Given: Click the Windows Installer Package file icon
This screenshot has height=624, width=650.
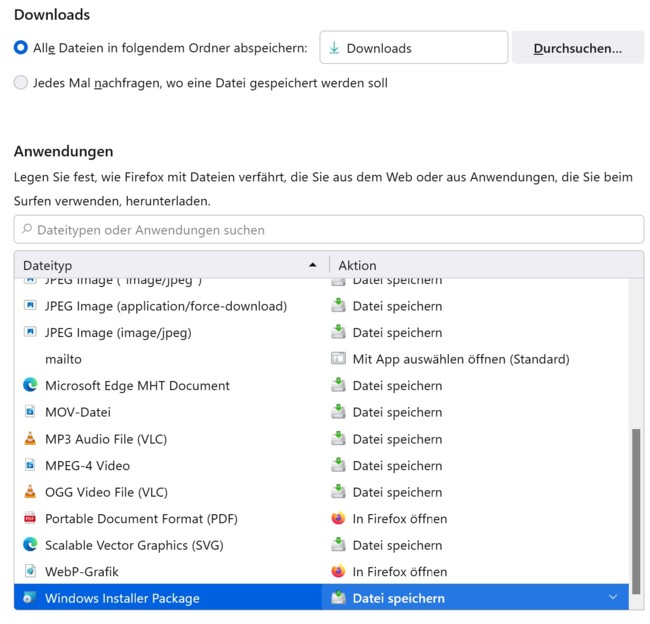Looking at the screenshot, I should tap(30, 598).
